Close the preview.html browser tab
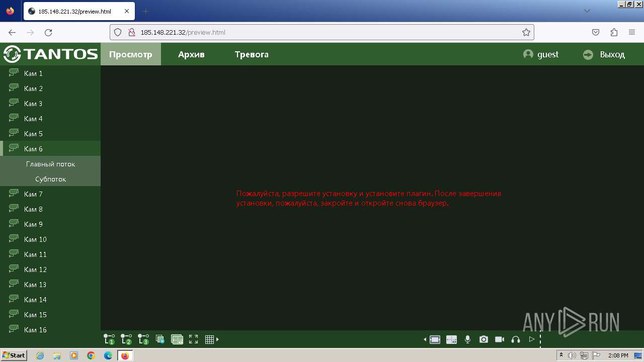This screenshot has width=644, height=362. [126, 11]
